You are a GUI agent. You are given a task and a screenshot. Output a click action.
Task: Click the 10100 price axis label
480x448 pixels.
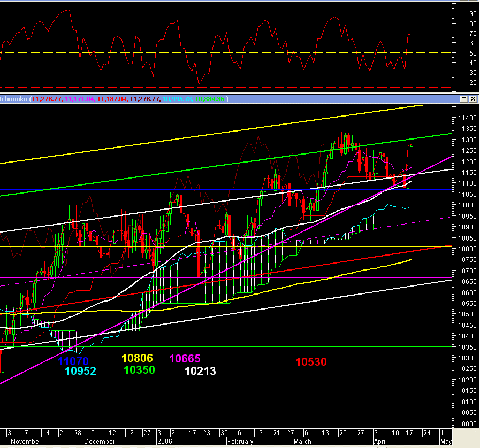(x=468, y=402)
